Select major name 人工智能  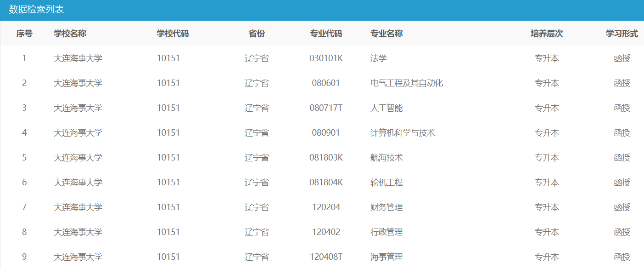click(x=386, y=108)
